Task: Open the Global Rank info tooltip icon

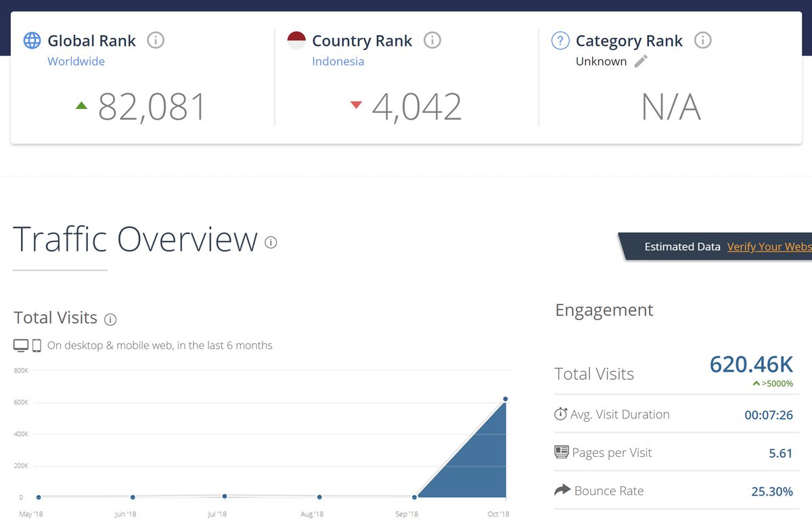Action: (x=156, y=41)
